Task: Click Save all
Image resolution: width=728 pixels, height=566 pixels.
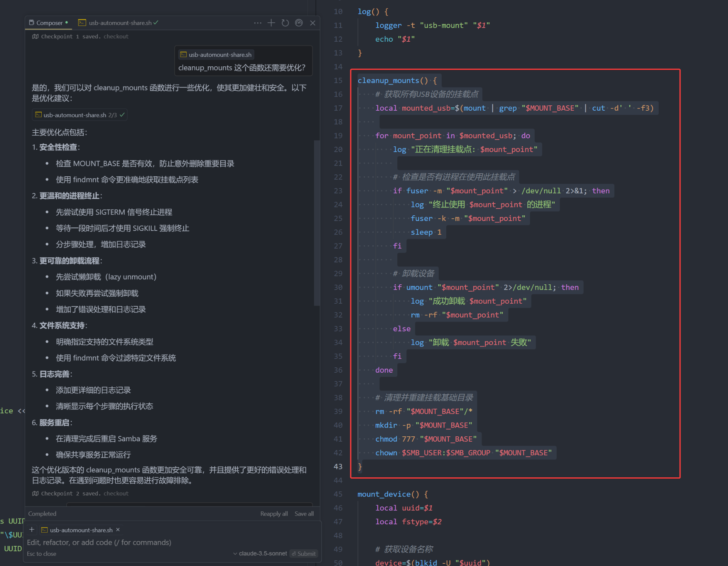Action: pos(304,514)
